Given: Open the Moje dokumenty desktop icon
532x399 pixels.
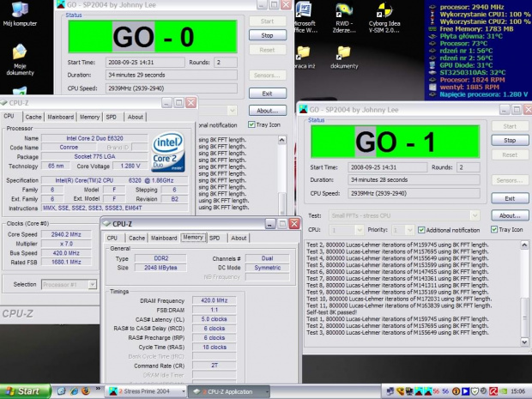Looking at the screenshot, I should (x=20, y=59).
